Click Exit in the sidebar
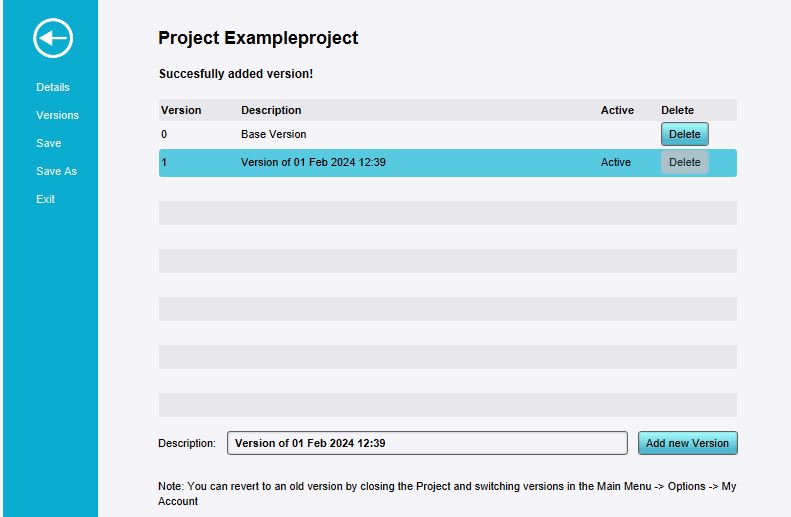 tap(45, 199)
